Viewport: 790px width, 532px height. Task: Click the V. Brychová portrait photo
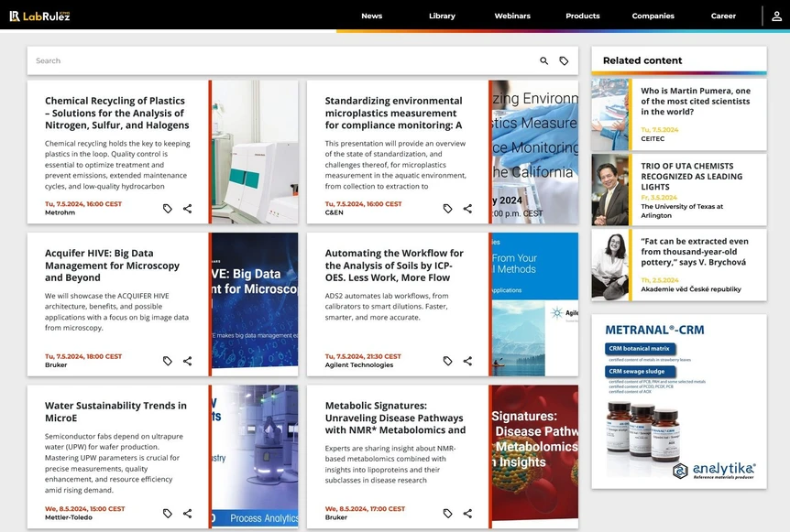[609, 266]
